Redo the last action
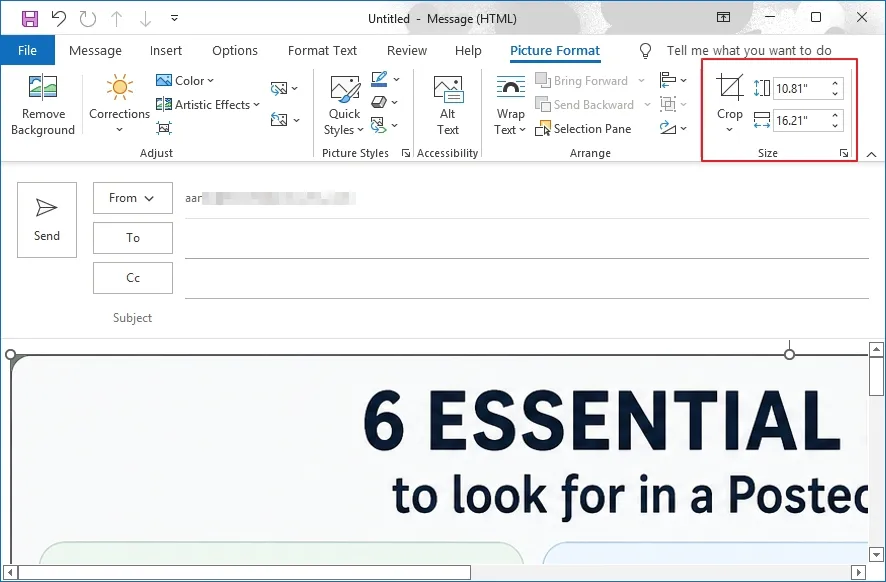 point(88,19)
